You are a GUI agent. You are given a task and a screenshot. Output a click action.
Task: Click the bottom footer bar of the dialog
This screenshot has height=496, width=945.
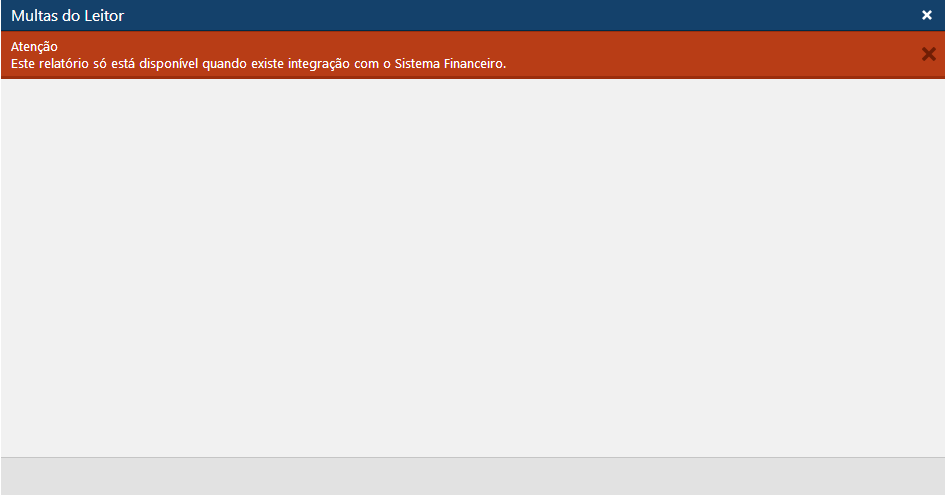(x=472, y=477)
